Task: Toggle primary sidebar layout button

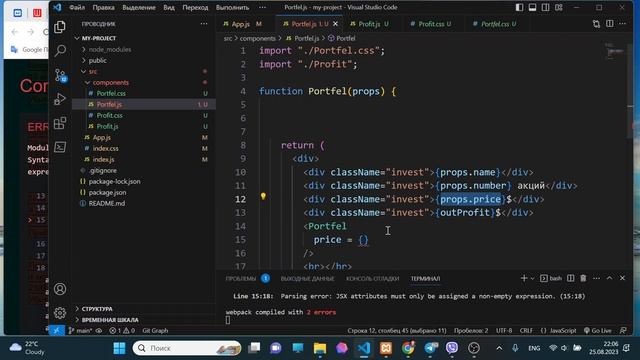Action: [x=519, y=7]
